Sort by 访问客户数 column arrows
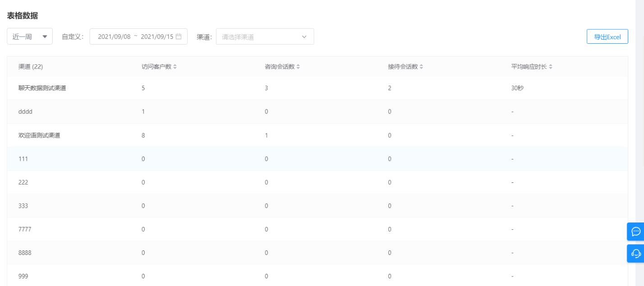This screenshot has width=644, height=286. [175, 67]
